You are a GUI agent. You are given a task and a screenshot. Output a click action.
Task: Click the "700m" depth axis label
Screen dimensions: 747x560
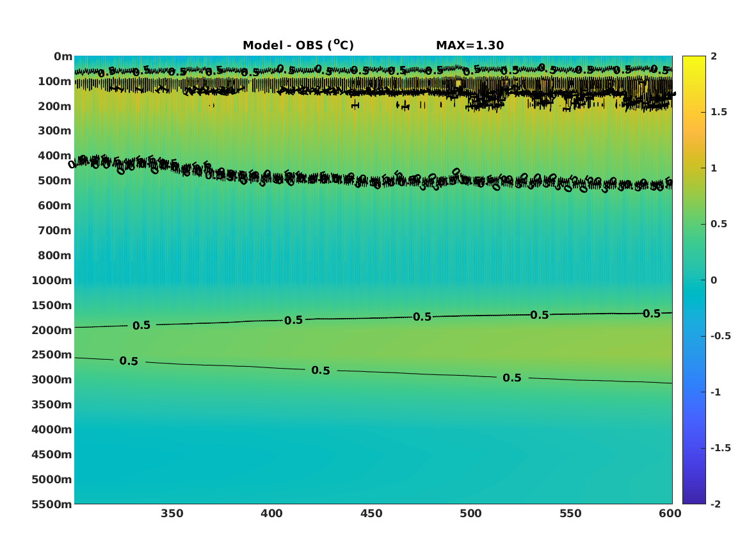(x=55, y=230)
